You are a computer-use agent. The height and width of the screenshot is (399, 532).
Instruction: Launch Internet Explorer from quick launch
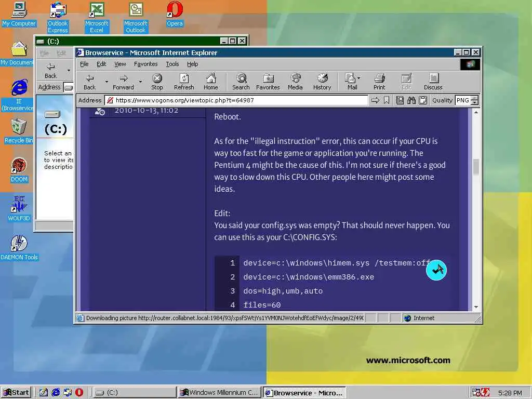pos(55,393)
